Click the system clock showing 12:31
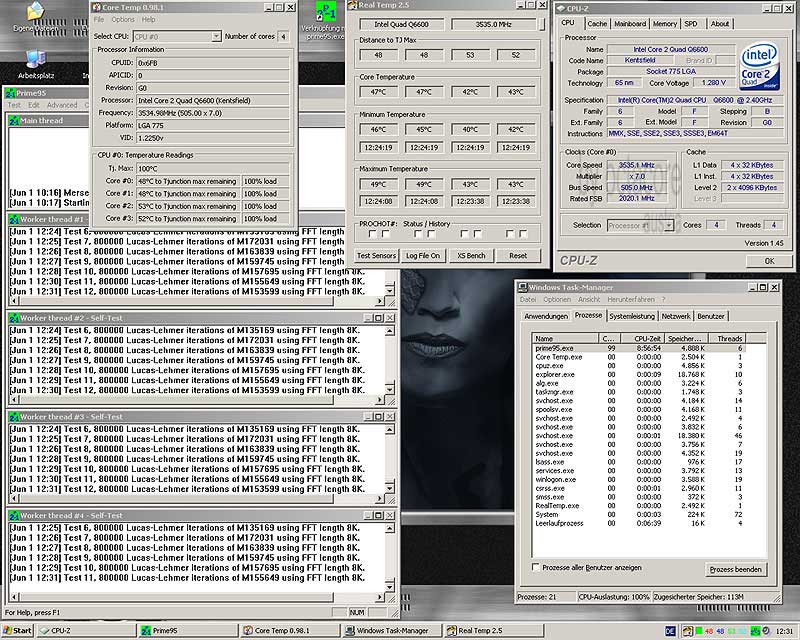Screen dimensions: 800x640 784,631
